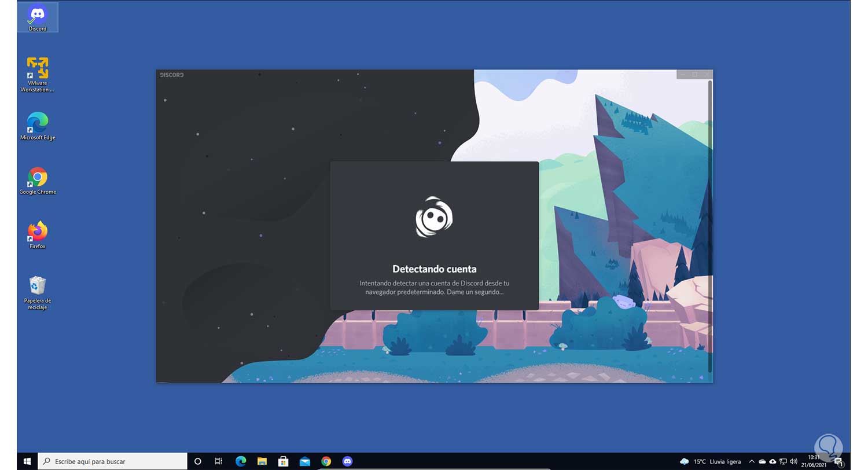Click the 'Intentando detectar una cuenta' message
This screenshot has height=470, width=868.
[435, 288]
